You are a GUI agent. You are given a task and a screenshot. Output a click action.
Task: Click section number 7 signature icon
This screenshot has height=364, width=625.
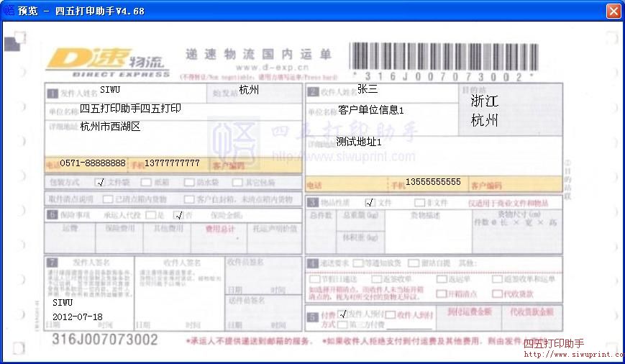click(52, 263)
